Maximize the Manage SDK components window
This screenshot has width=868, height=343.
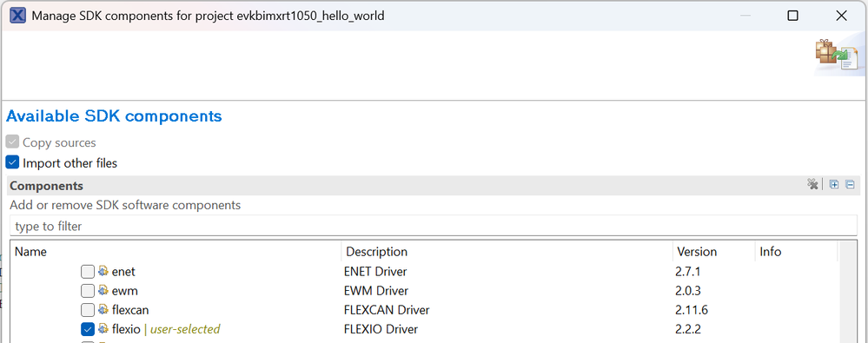(x=792, y=16)
